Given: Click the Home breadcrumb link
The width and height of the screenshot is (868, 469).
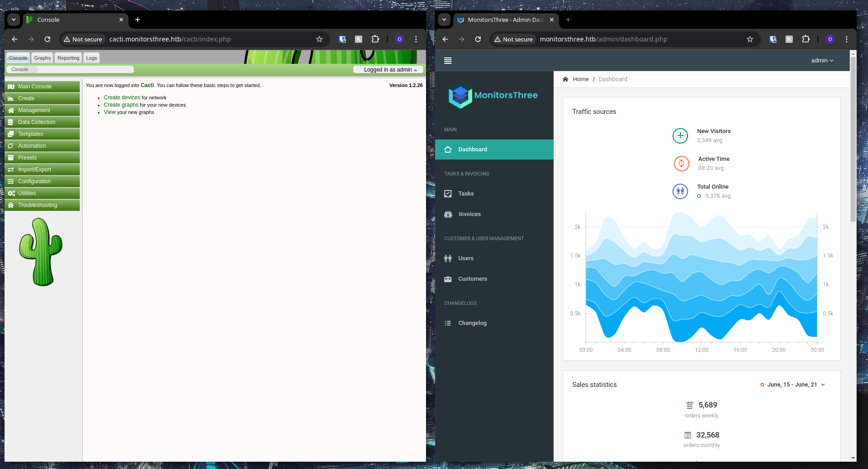Looking at the screenshot, I should [x=580, y=79].
